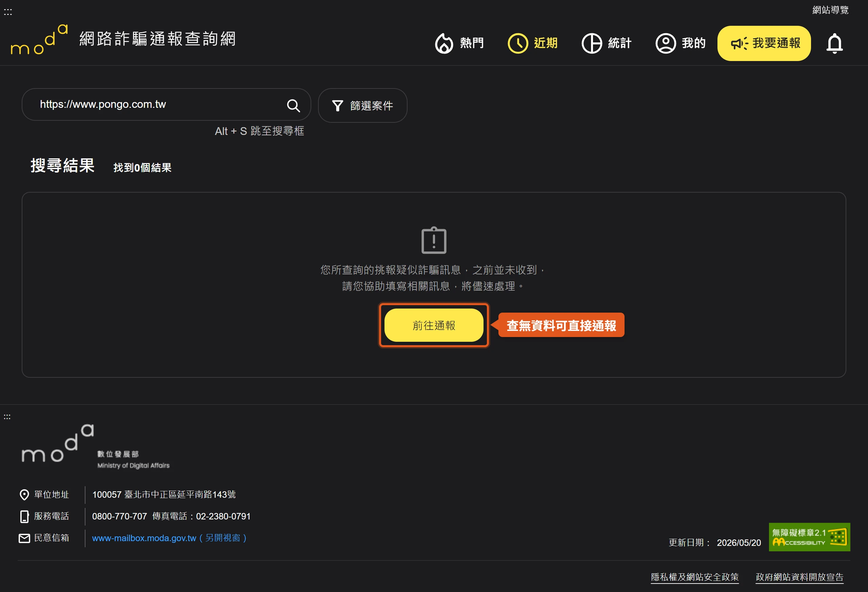Click the 搜尋結果 heading
Image resolution: width=868 pixels, height=592 pixels.
pyautogui.click(x=62, y=165)
